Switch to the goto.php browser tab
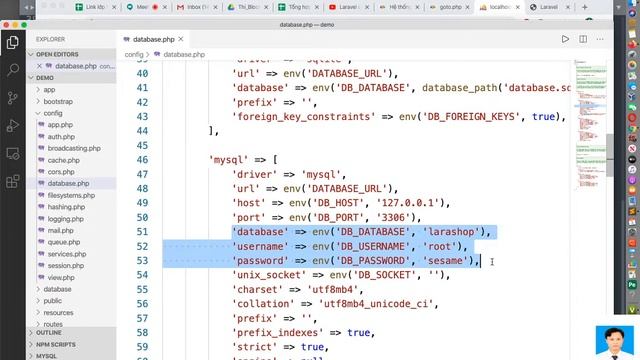Viewport: 640px width, 360px height. (449, 7)
